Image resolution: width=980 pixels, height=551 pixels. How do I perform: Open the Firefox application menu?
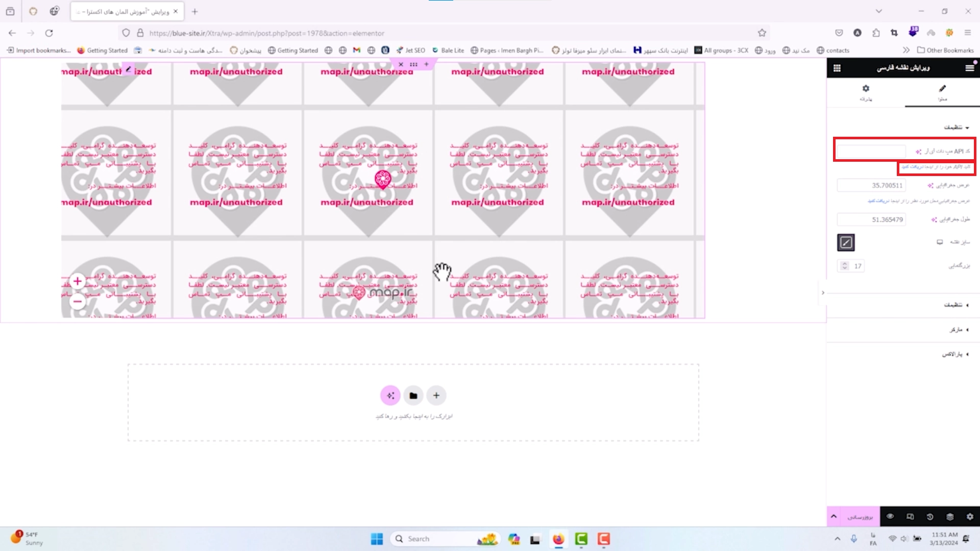[x=968, y=33]
